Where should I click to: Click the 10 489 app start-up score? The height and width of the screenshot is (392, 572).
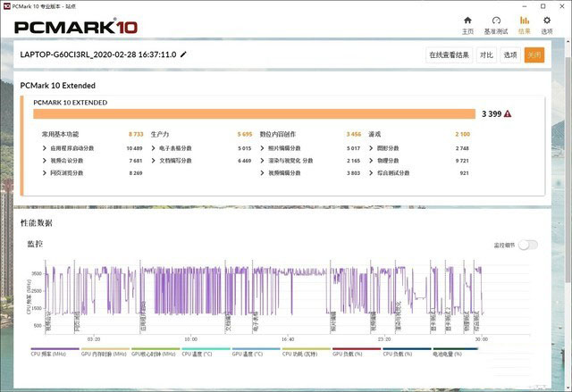pyautogui.click(x=134, y=148)
